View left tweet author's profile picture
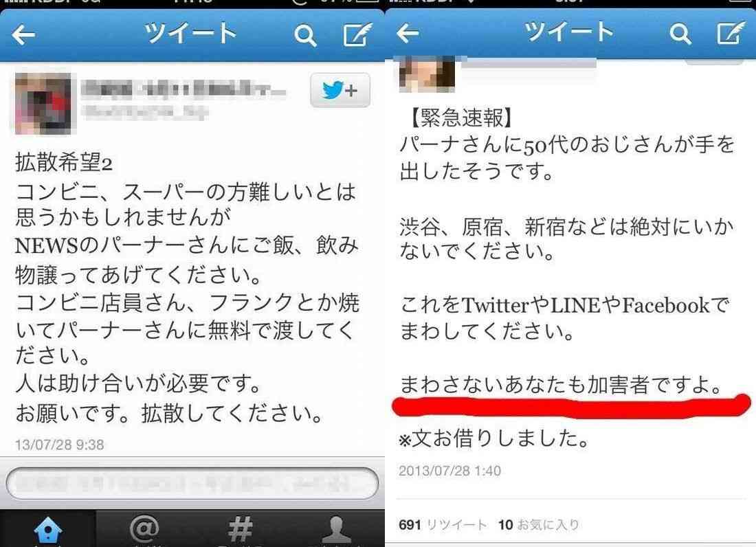 [x=43, y=104]
